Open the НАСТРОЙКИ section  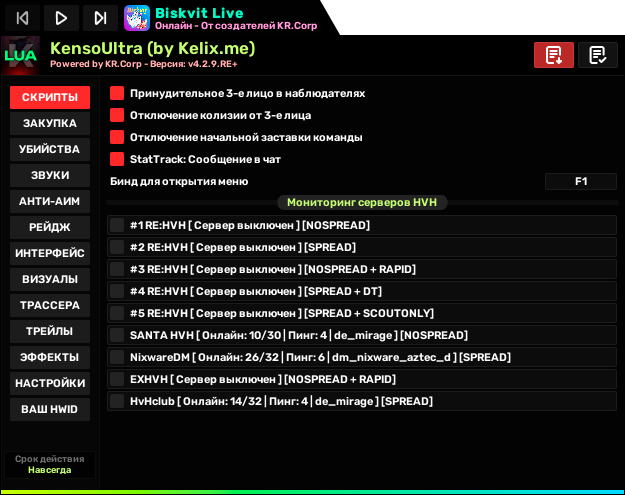49,383
